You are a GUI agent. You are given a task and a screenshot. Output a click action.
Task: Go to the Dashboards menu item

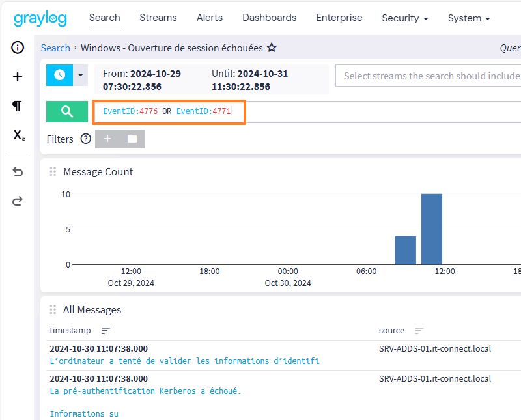(x=269, y=18)
